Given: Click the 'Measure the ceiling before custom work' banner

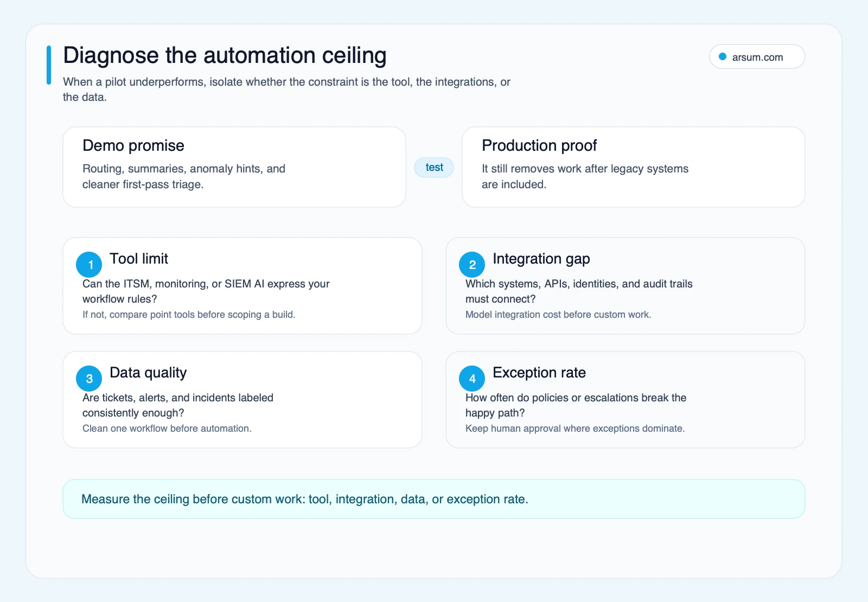Looking at the screenshot, I should point(434,499).
